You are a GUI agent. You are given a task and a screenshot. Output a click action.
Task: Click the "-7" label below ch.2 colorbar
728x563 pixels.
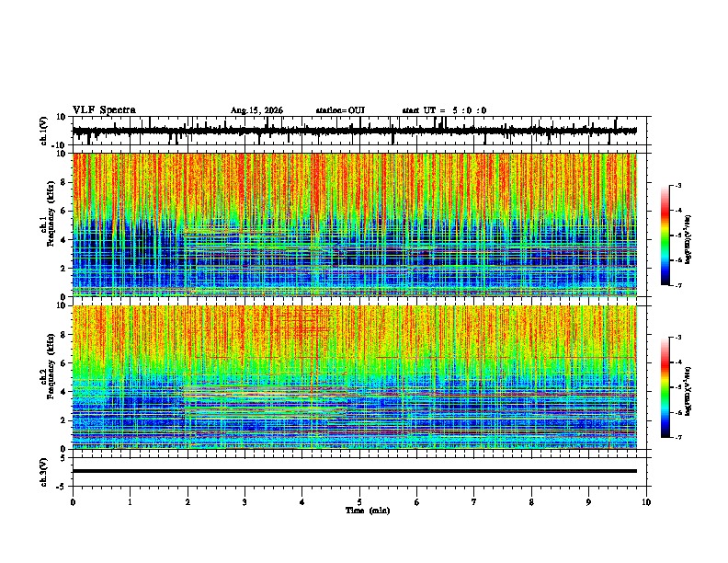coord(677,438)
